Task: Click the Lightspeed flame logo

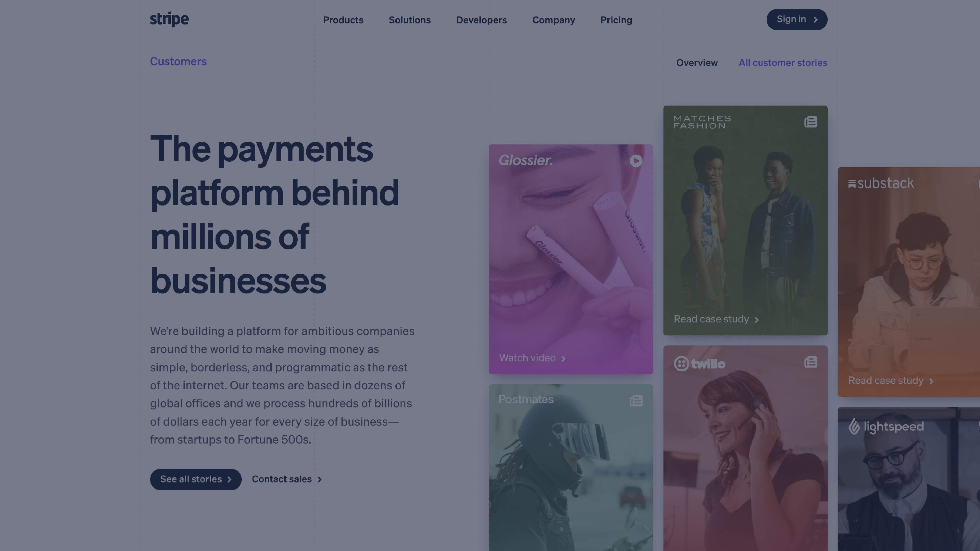Action: coord(854,426)
